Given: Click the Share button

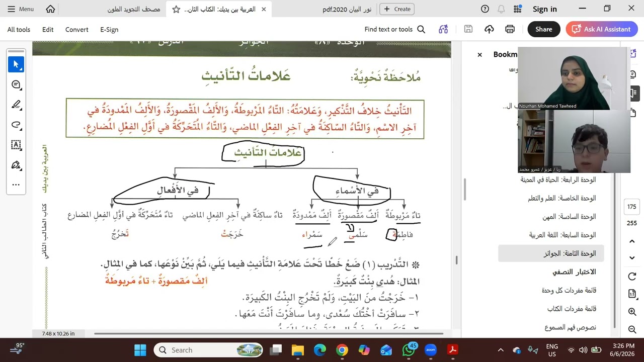Looking at the screenshot, I should 544,29.
